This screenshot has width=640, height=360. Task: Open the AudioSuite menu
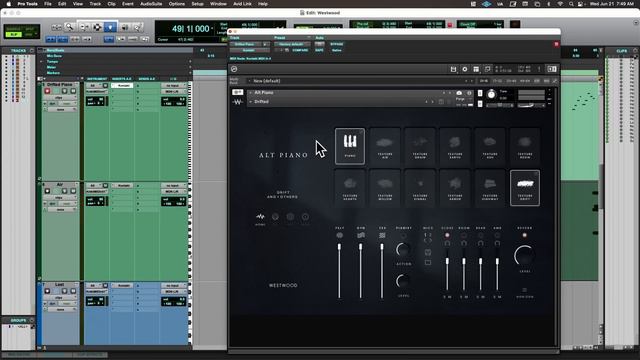(151, 4)
